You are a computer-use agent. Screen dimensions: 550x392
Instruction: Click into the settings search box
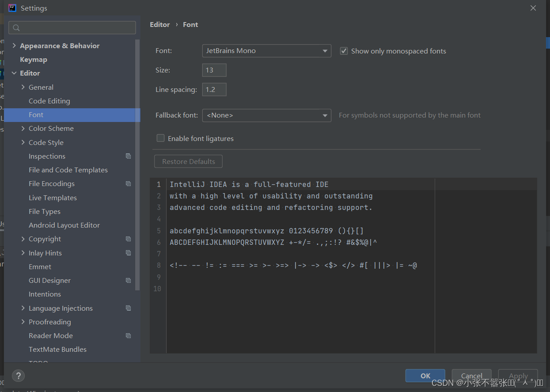point(72,27)
